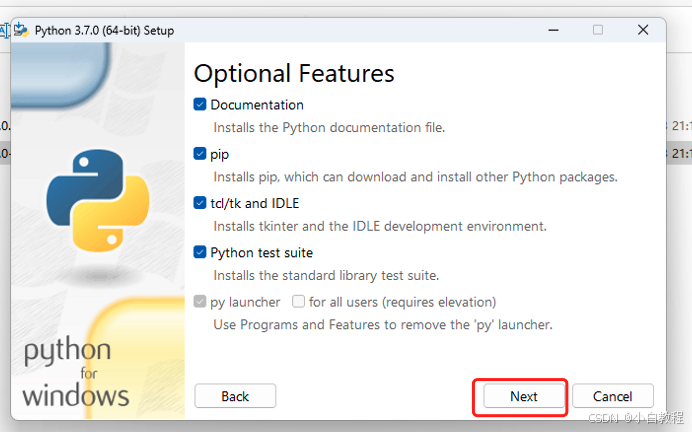Click the pip description text

point(416,177)
